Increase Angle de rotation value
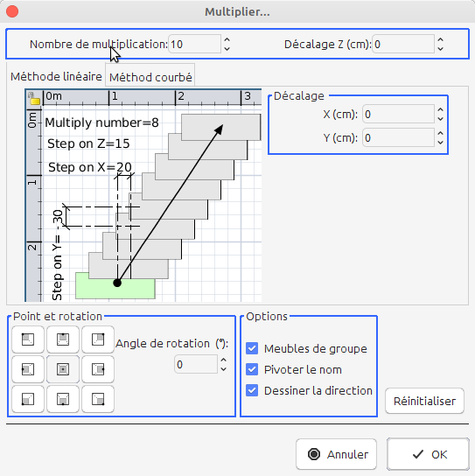The image size is (475, 476). pyautogui.click(x=224, y=360)
